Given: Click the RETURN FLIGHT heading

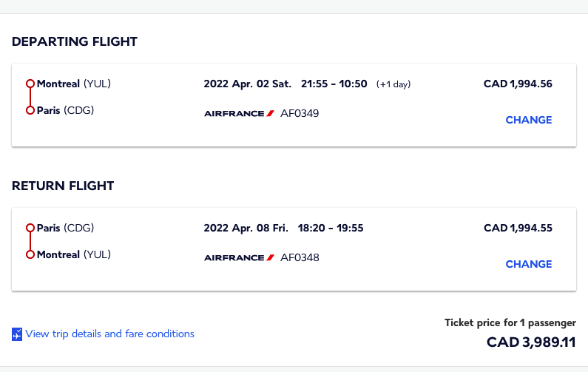Looking at the screenshot, I should pyautogui.click(x=63, y=186).
